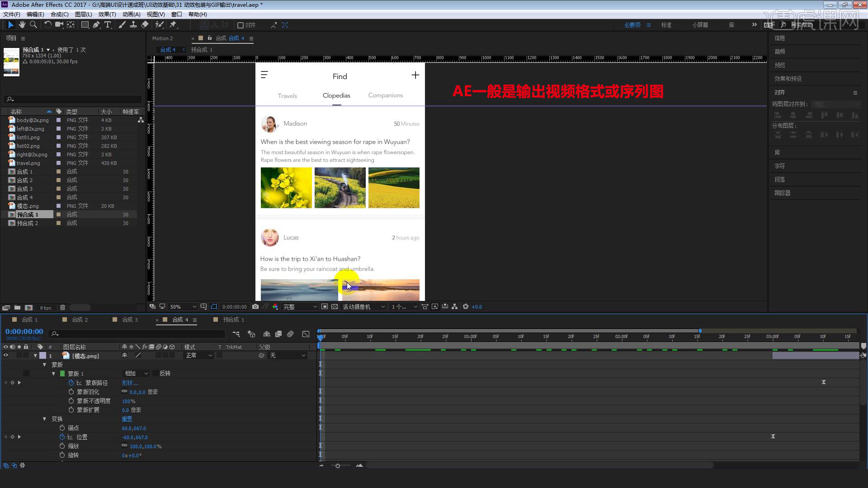The height and width of the screenshot is (488, 868).
Task: Open the Graph Editor
Action: point(306,334)
